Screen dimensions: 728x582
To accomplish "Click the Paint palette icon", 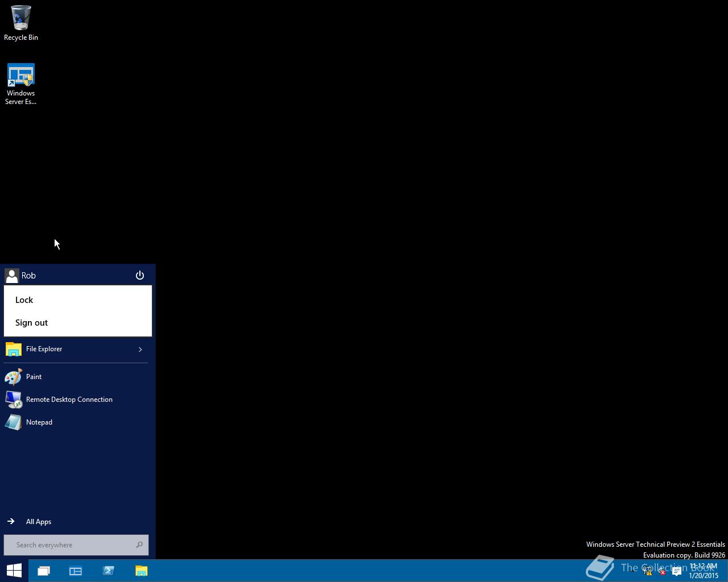I will click(14, 377).
